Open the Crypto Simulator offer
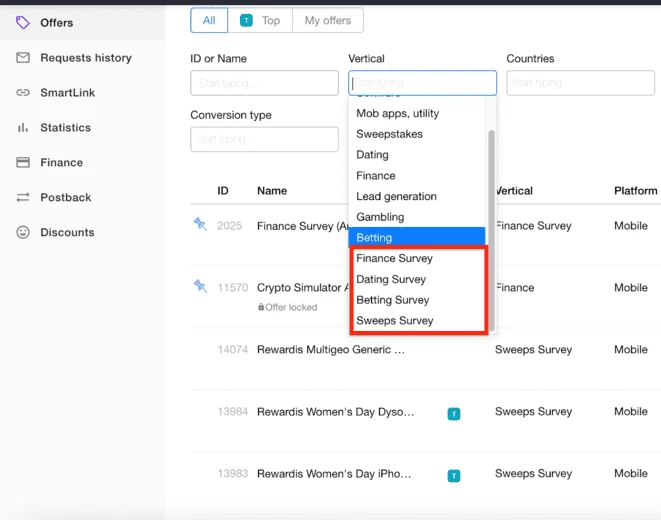 tap(302, 288)
